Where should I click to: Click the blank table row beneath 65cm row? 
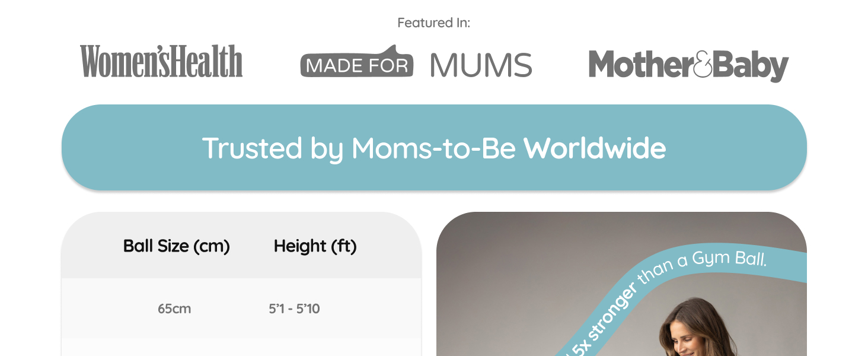(x=241, y=348)
